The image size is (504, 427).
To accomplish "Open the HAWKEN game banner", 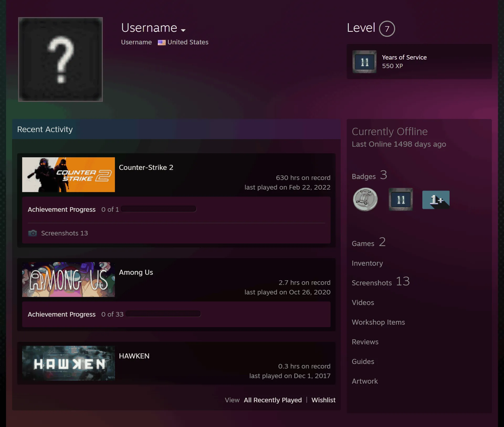I will [69, 363].
